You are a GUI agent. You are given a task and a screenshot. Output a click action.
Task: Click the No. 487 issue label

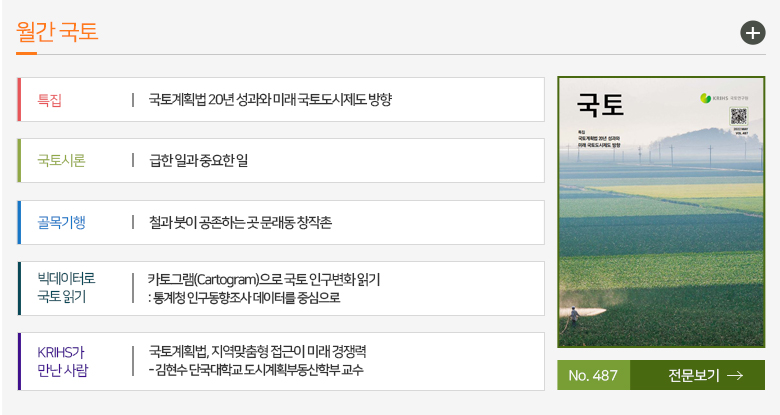(593, 376)
